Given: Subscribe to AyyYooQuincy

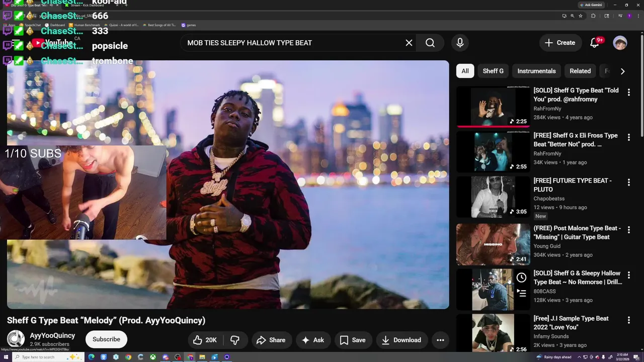Looking at the screenshot, I should pos(106,339).
